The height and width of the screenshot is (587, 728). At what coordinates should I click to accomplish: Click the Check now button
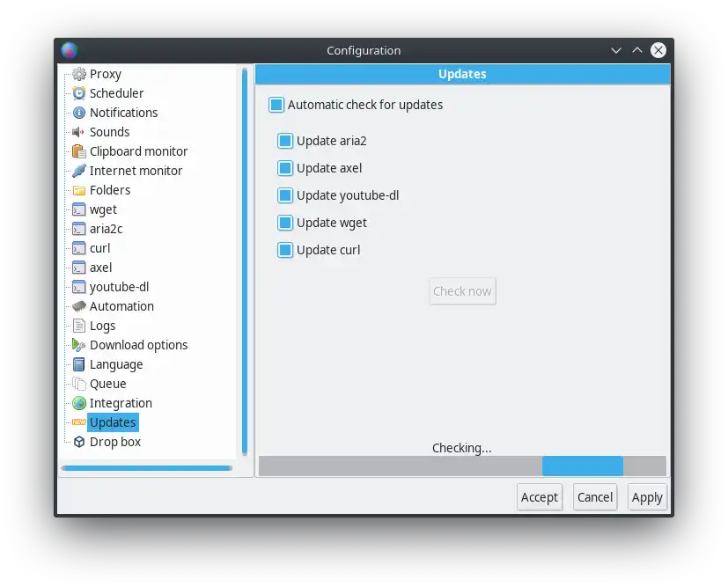tap(462, 291)
